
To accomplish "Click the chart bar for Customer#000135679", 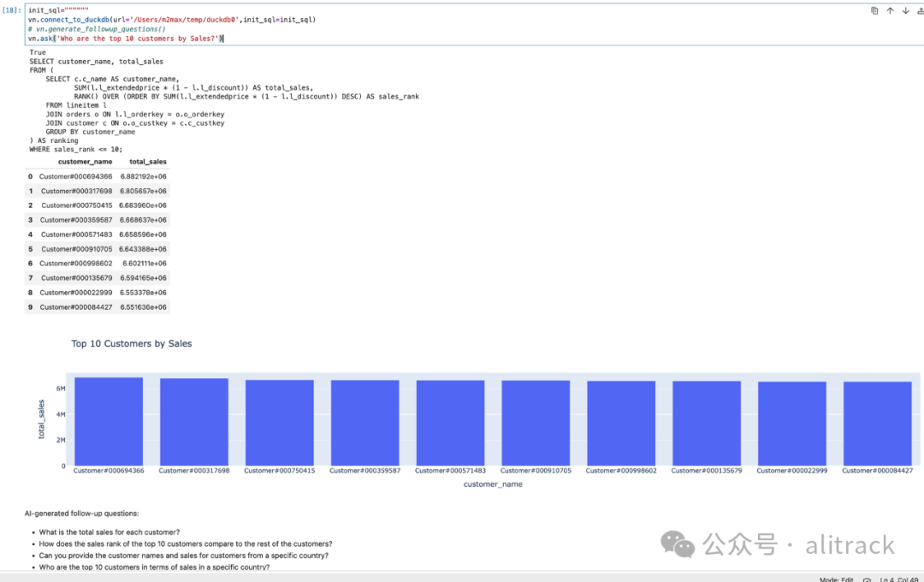I will 707,424.
